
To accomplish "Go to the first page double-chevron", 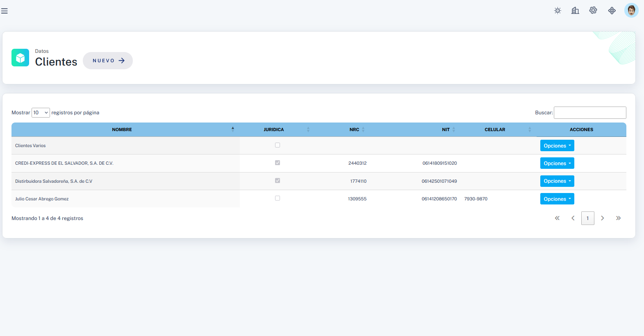I will (557, 218).
